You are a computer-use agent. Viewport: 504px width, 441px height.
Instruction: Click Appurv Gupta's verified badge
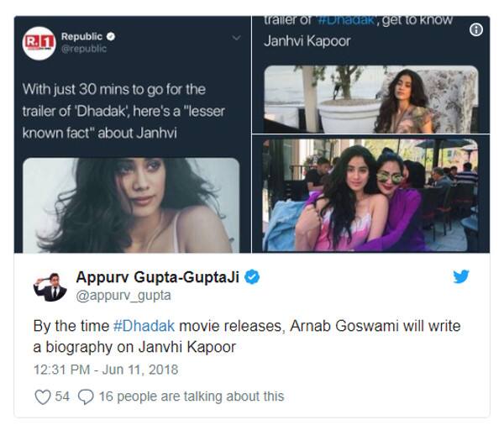point(252,277)
